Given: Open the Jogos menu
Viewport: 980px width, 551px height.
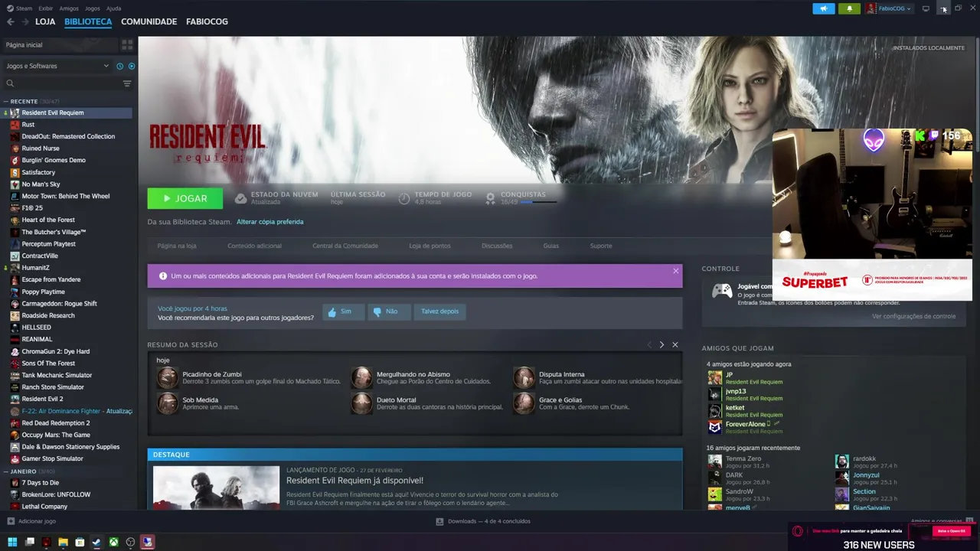Looking at the screenshot, I should tap(93, 8).
